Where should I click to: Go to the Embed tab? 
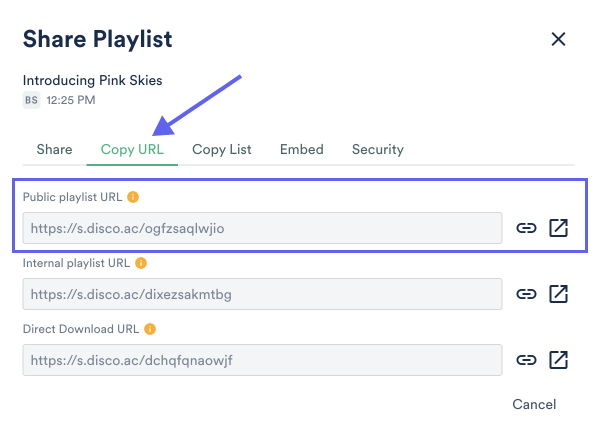pos(302,149)
